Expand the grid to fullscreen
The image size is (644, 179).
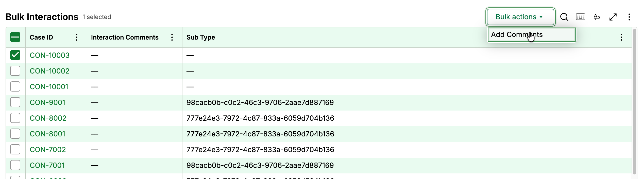(613, 17)
